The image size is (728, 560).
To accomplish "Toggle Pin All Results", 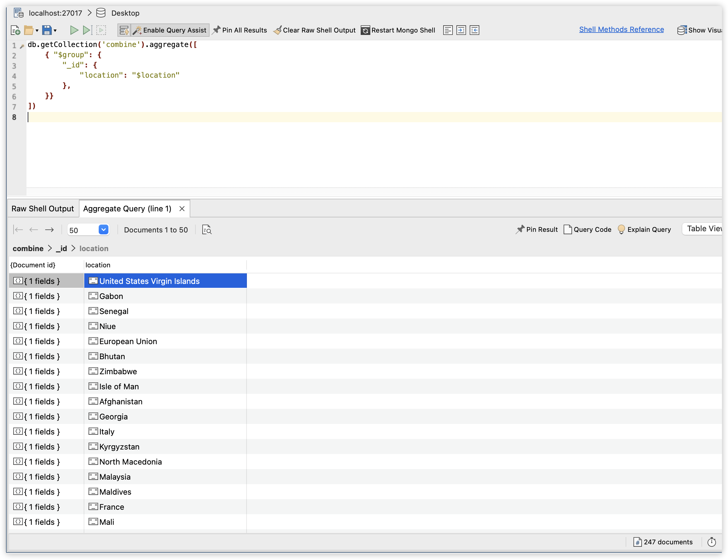I will tap(239, 30).
